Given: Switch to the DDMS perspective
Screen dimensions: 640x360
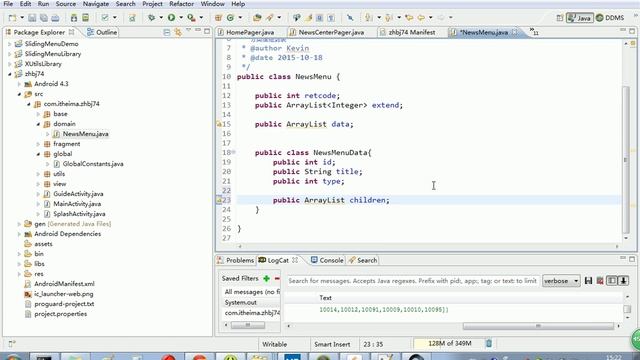Looking at the screenshot, I should tap(610, 18).
